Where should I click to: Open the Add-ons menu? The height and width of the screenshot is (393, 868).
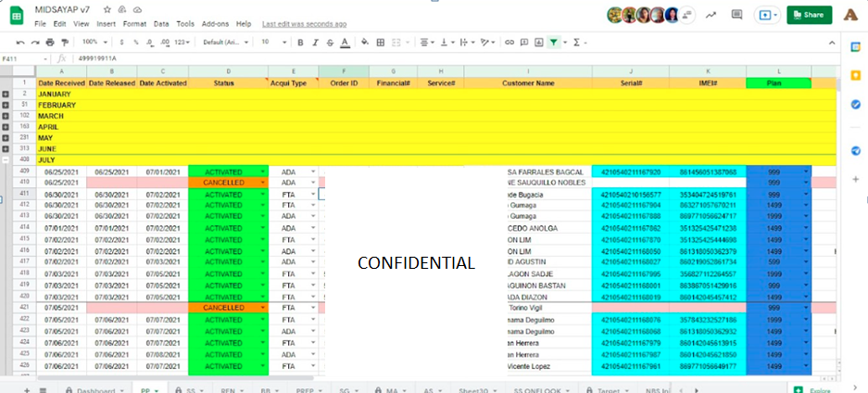click(215, 24)
